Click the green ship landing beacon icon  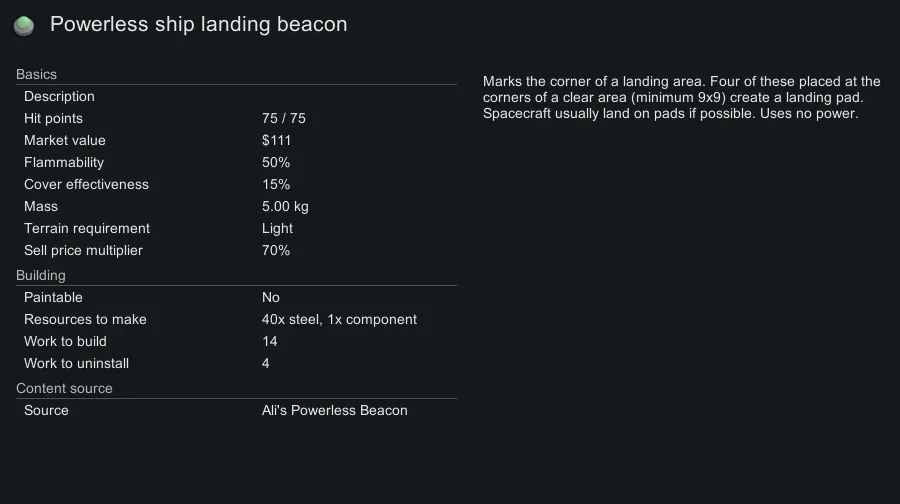tap(24, 26)
